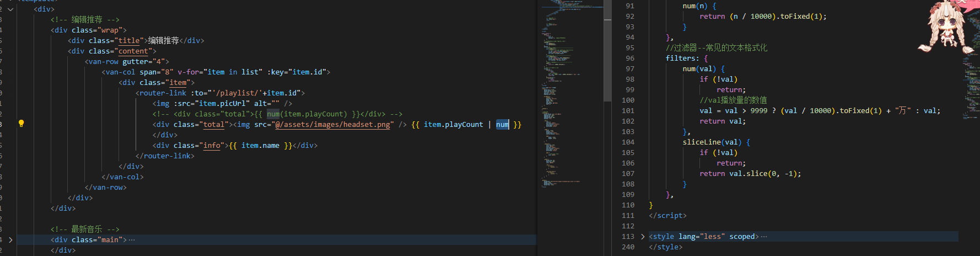
Task: Click line number 104 in the gutter
Action: tap(628, 142)
